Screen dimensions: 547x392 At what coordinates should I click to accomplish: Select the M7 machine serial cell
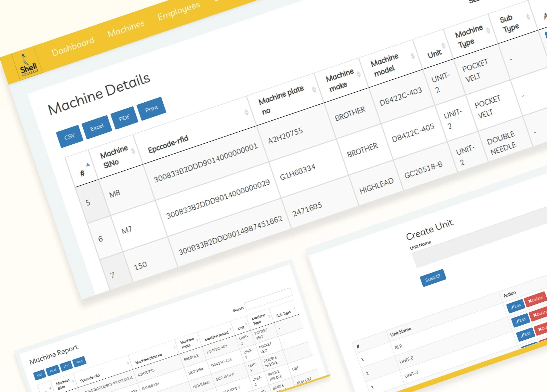[126, 230]
